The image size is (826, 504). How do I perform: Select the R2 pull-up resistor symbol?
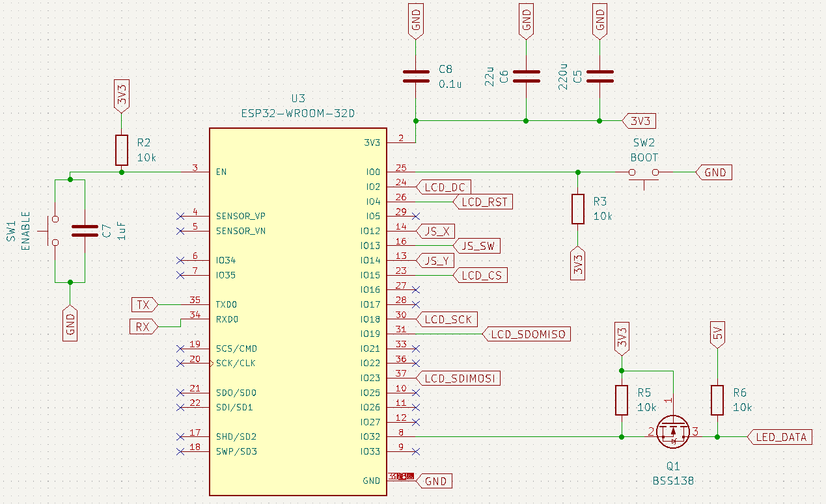(122, 150)
